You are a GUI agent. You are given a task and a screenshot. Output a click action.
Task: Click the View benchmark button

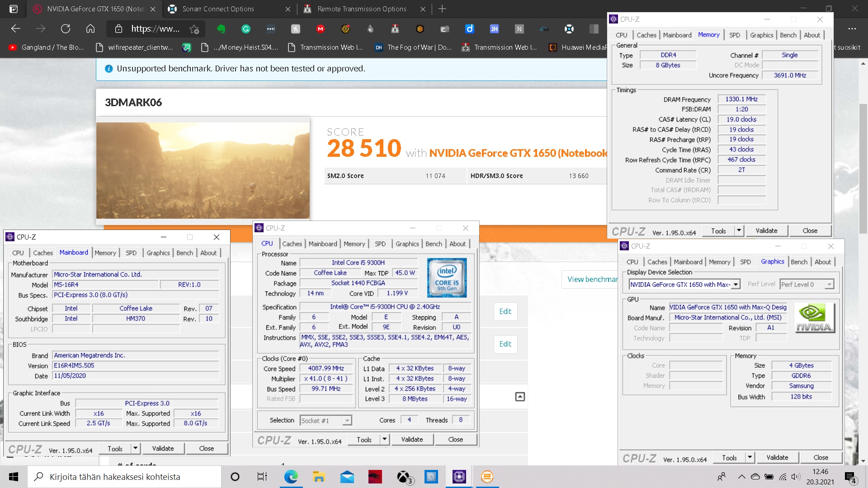590,279
